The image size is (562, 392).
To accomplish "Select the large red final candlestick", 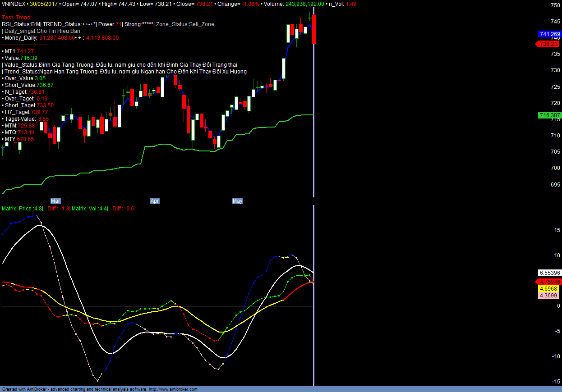I will [314, 30].
